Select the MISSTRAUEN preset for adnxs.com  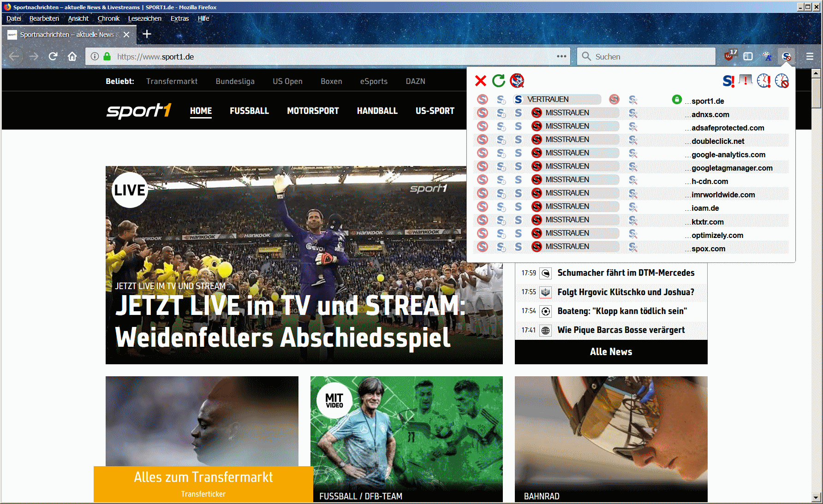tap(575, 113)
